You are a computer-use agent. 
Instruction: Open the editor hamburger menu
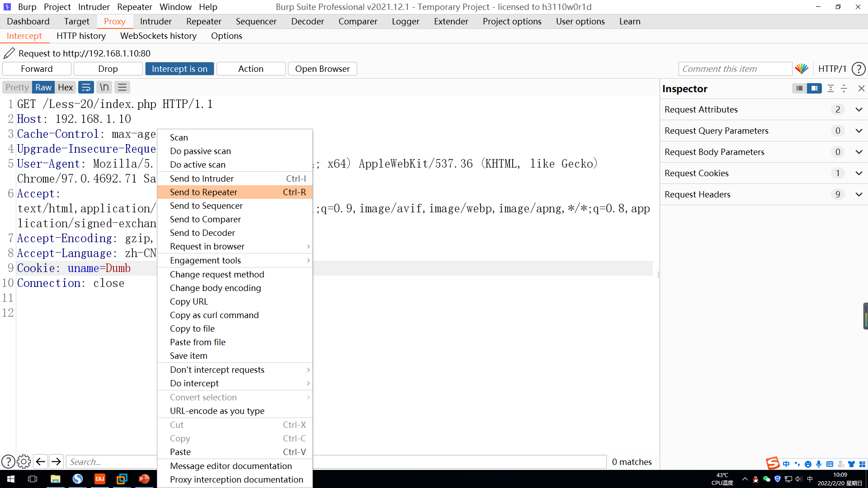[122, 87]
